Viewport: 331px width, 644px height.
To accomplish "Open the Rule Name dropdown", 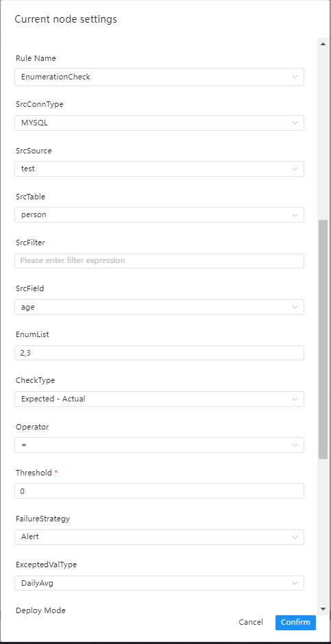I will click(x=159, y=77).
